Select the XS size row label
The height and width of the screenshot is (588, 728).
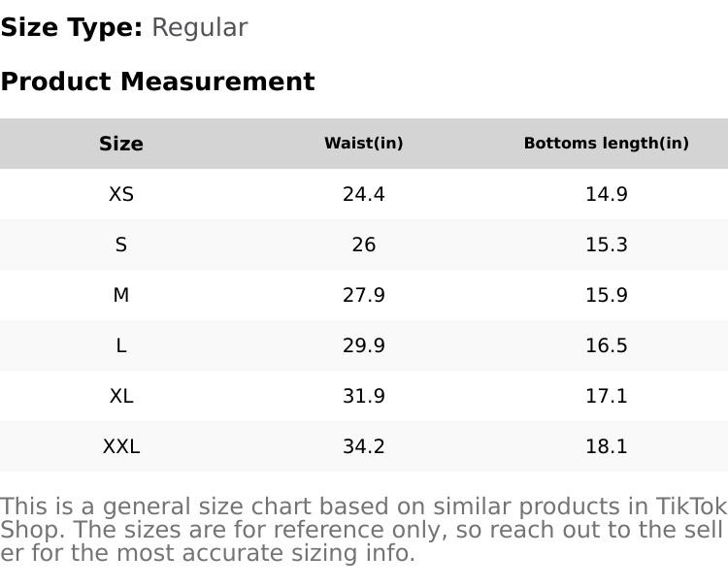coord(121,194)
